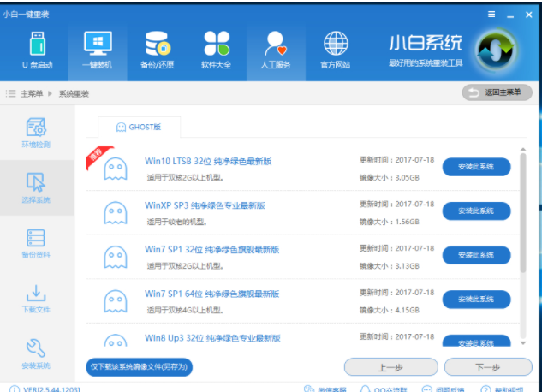The image size is (542, 392).
Task: Click the scrollbar down arrow
Action: (x=523, y=343)
